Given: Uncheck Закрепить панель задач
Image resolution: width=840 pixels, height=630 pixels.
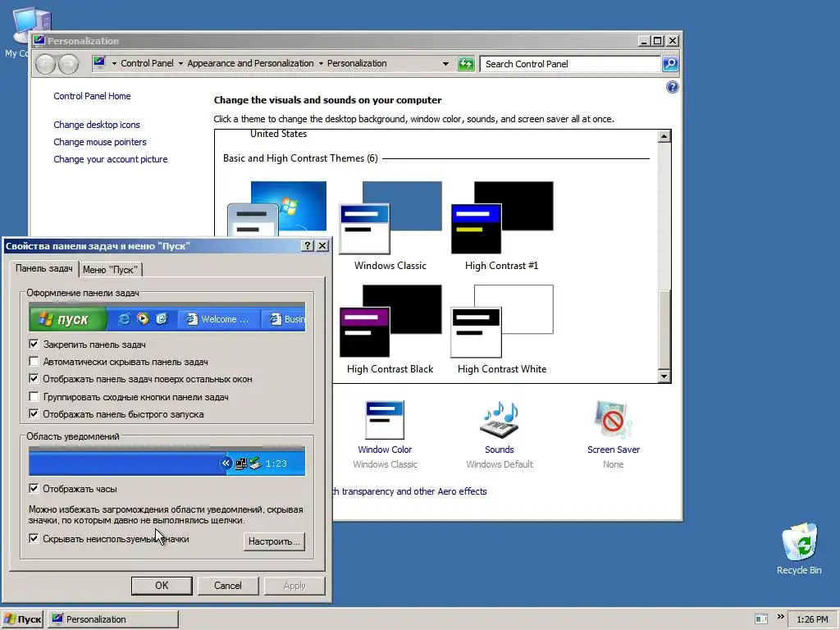Looking at the screenshot, I should 34,344.
